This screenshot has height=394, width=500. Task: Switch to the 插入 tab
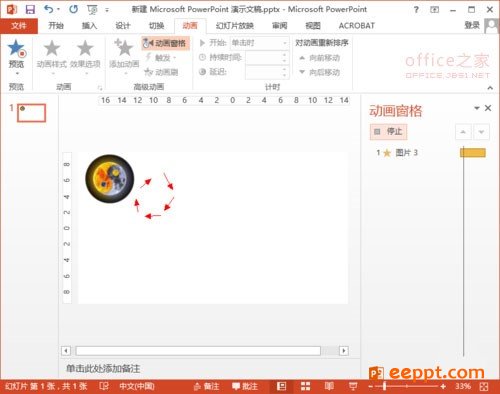[89, 26]
